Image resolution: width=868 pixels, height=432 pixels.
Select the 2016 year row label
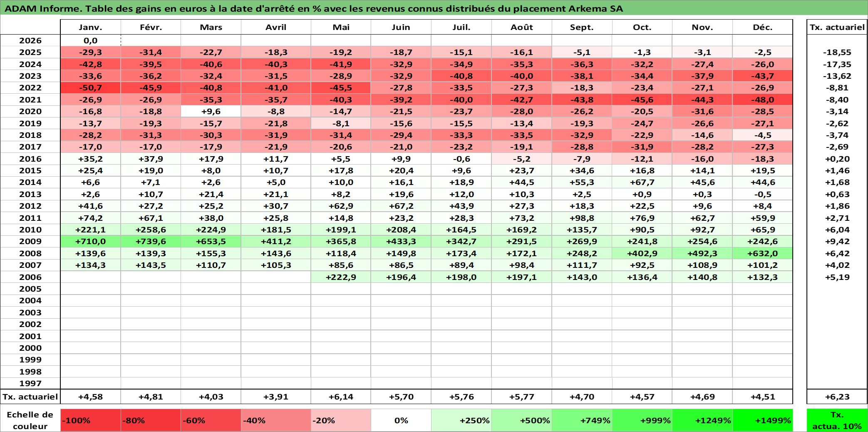tap(30, 159)
